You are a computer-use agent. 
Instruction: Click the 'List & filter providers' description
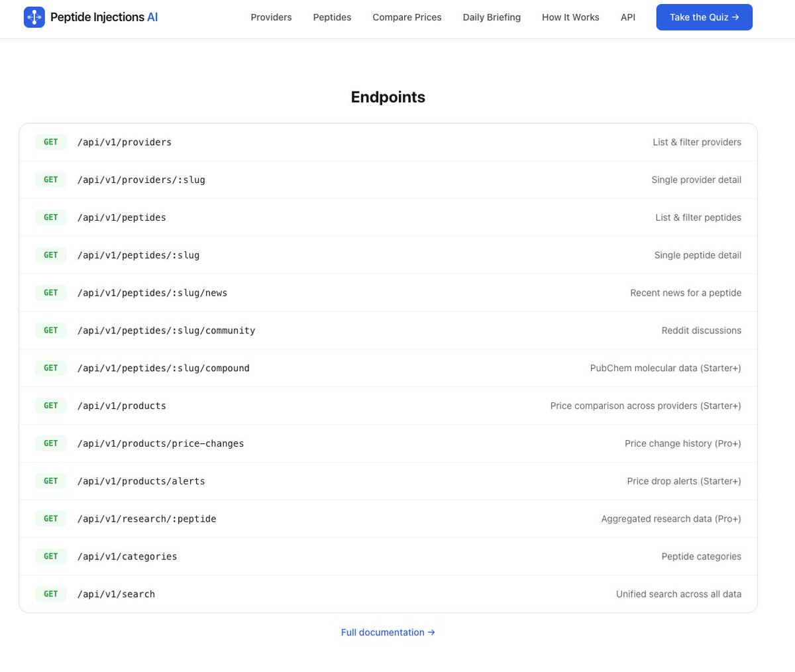pyautogui.click(x=697, y=142)
